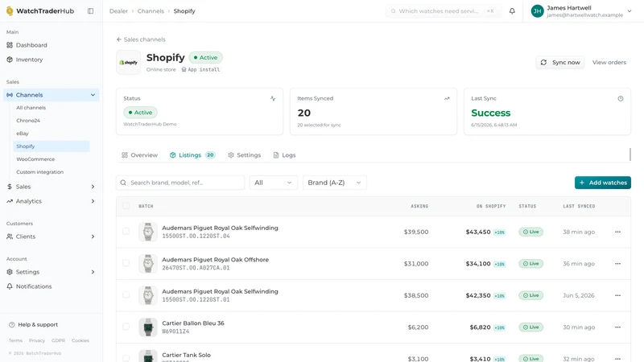Click the Add watches button

click(602, 183)
